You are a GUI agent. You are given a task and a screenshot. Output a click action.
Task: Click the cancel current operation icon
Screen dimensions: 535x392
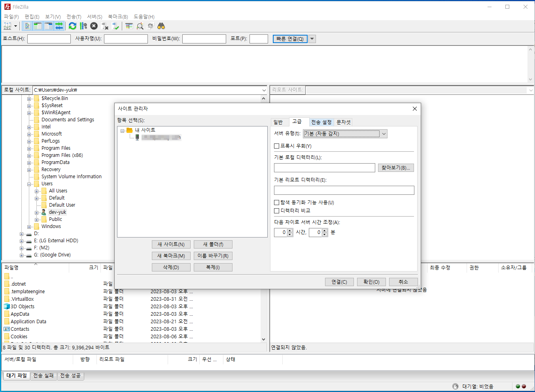[x=94, y=26]
